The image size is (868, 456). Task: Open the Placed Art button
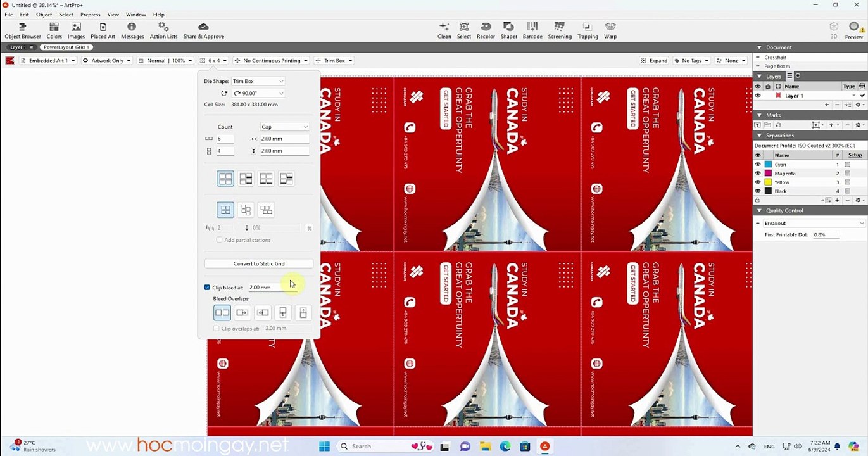point(103,30)
